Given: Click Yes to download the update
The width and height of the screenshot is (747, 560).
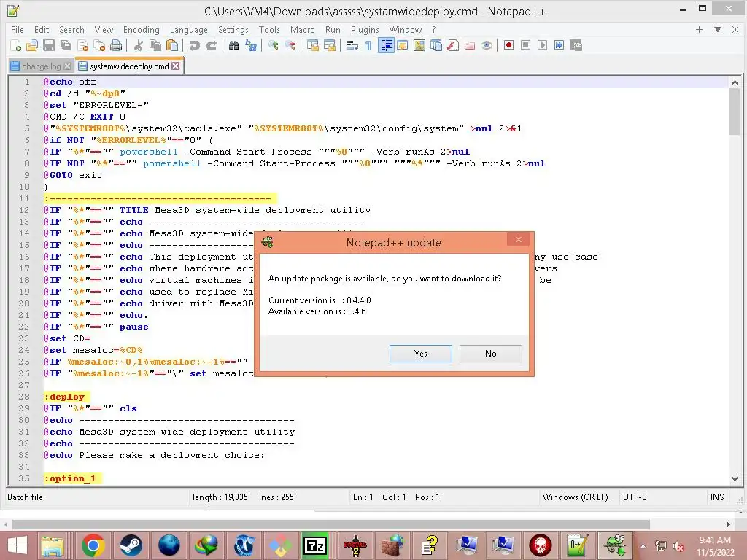Looking at the screenshot, I should point(421,354).
